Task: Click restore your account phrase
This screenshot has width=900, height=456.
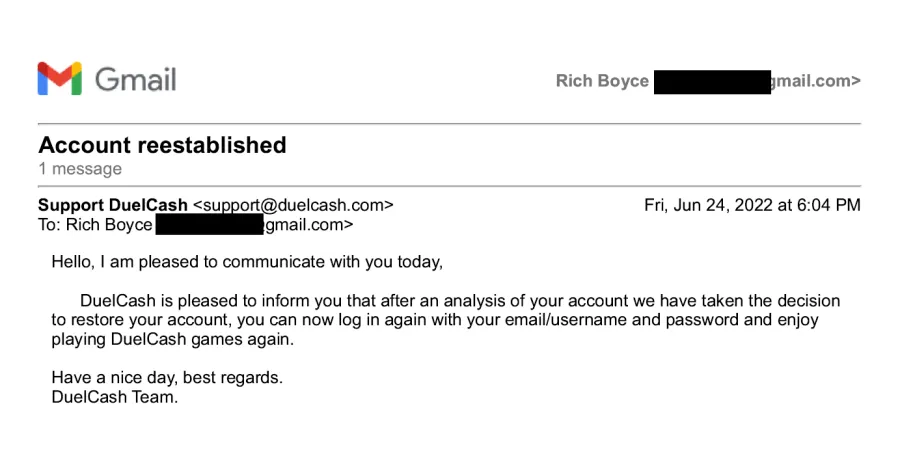Action: 149,320
